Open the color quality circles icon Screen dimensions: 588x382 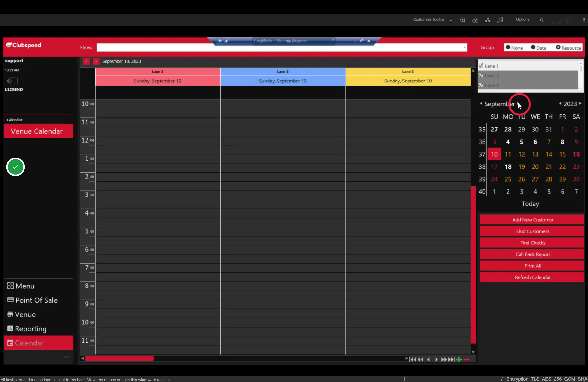(x=475, y=20)
